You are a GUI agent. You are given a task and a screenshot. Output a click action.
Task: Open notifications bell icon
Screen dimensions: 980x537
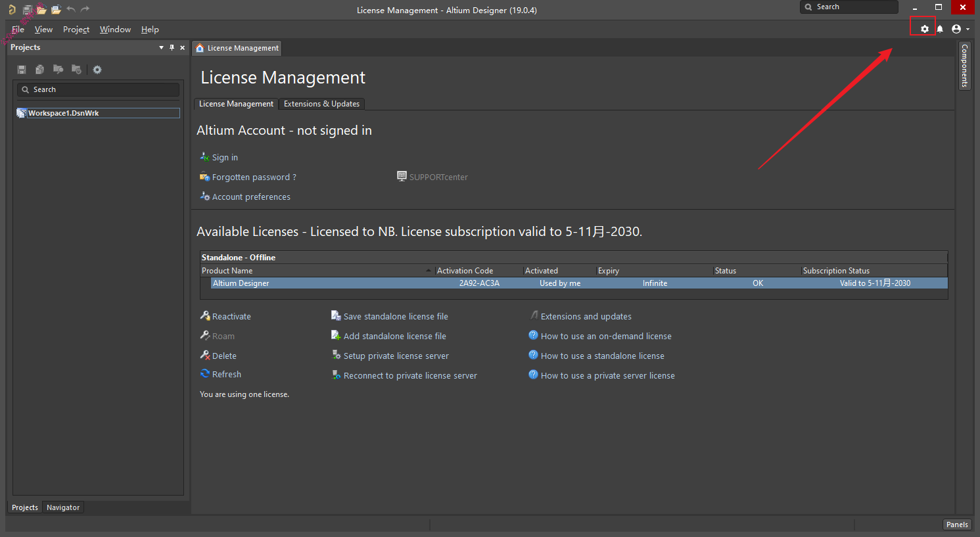pyautogui.click(x=940, y=29)
